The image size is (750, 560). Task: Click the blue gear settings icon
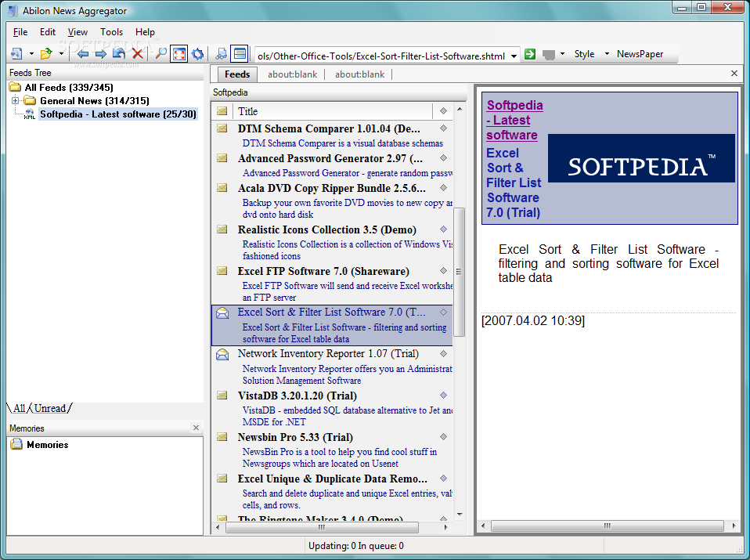(x=197, y=53)
